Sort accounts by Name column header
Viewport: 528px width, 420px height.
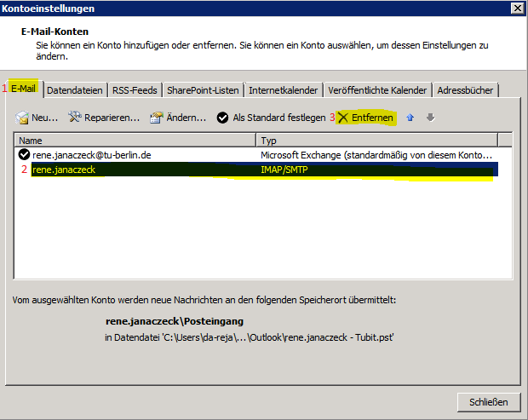[136, 140]
